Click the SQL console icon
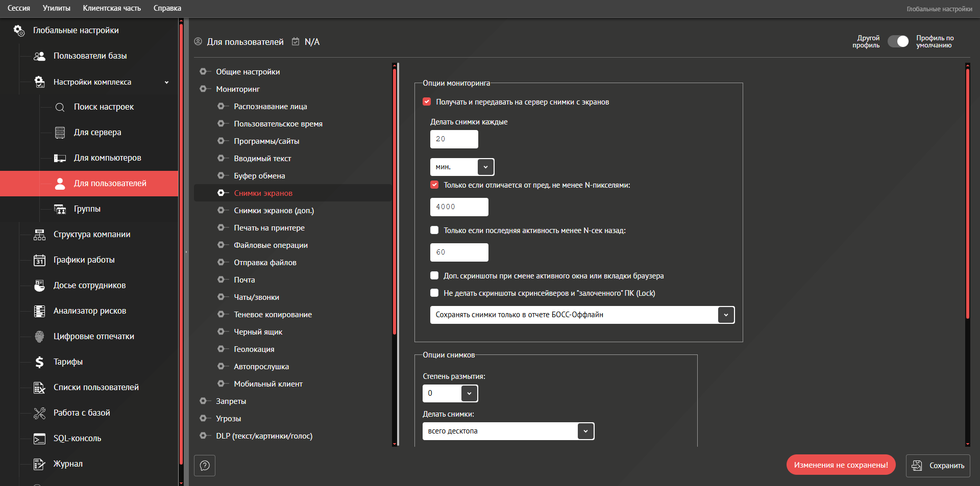The height and width of the screenshot is (486, 980). coord(39,439)
